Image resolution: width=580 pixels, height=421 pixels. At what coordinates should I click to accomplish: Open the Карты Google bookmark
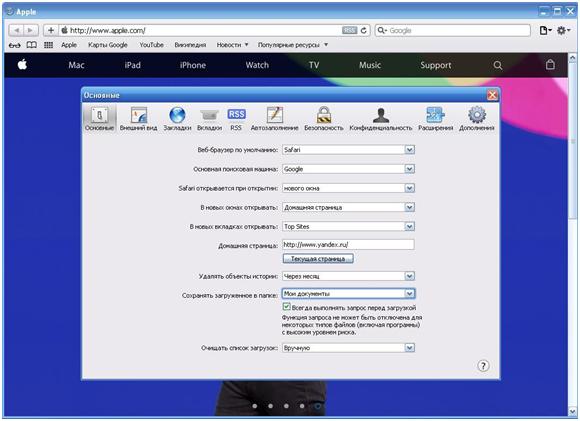(108, 45)
